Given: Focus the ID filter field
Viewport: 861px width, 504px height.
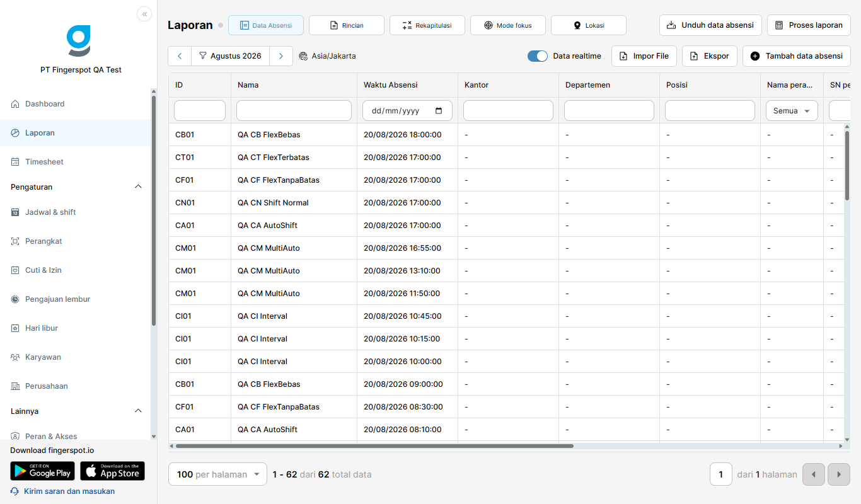Looking at the screenshot, I should click(x=200, y=110).
